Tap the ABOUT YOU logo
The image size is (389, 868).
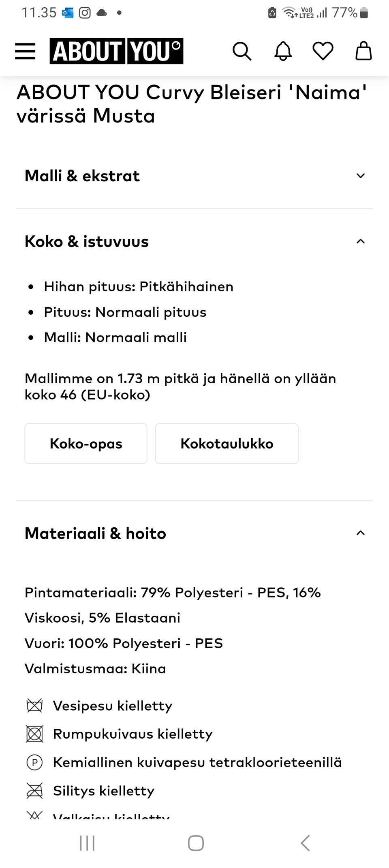click(115, 51)
